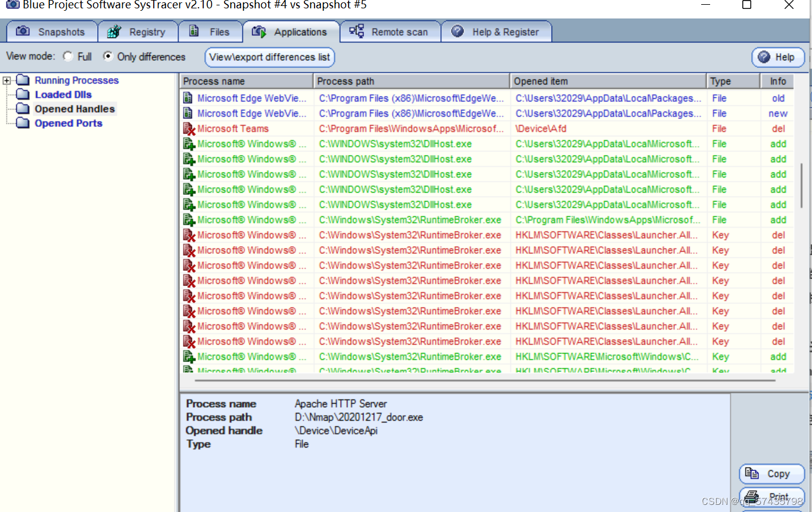Image resolution: width=812 pixels, height=512 pixels.
Task: Click last red RuntimeBroker Key del icon
Action: tap(189, 342)
